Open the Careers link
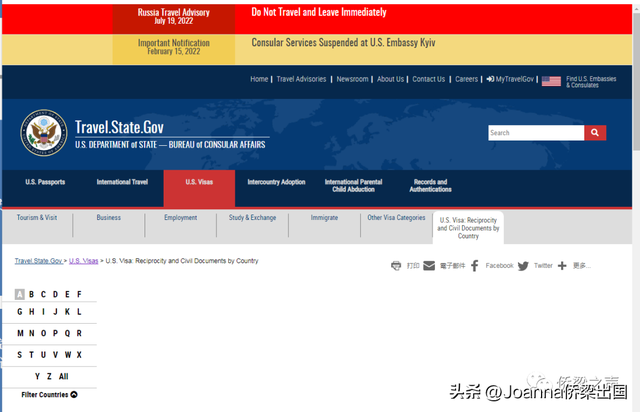Image resolution: width=640 pixels, height=412 pixels. [x=467, y=79]
